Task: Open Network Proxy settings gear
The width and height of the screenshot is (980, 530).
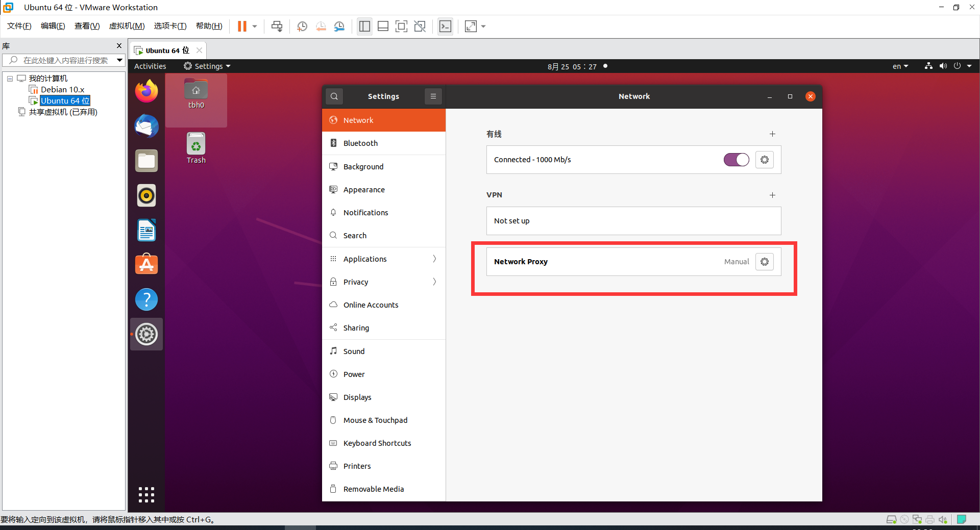Action: (x=764, y=262)
